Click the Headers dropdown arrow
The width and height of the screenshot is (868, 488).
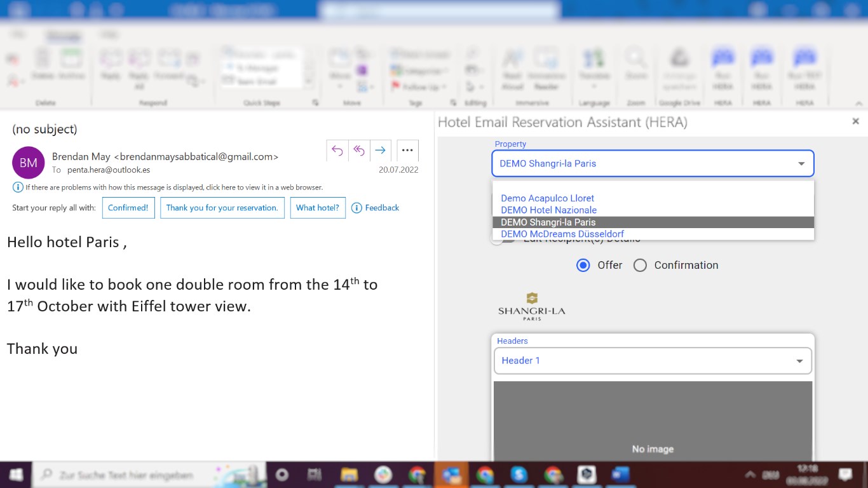[799, 361]
